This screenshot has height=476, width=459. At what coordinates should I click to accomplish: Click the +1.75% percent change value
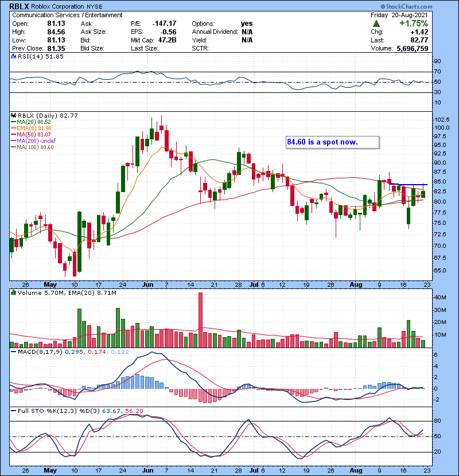pos(414,24)
